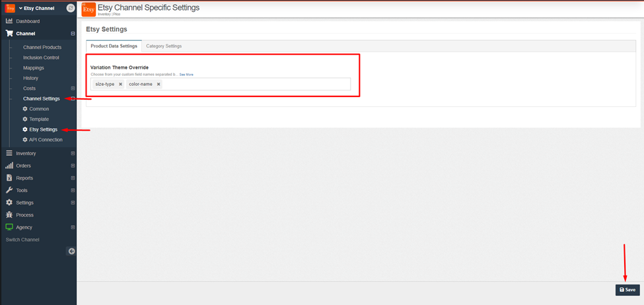Viewport: 644px width, 305px height.
Task: Open API Connection settings
Action: pos(46,139)
